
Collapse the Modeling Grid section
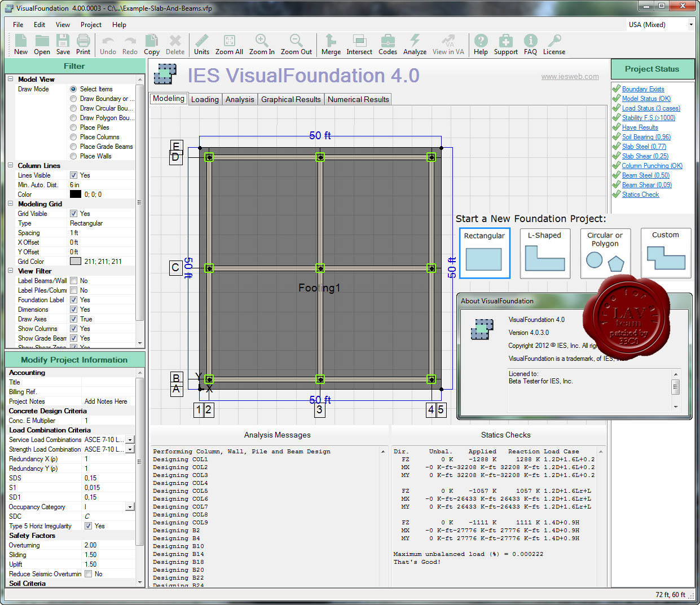point(11,204)
